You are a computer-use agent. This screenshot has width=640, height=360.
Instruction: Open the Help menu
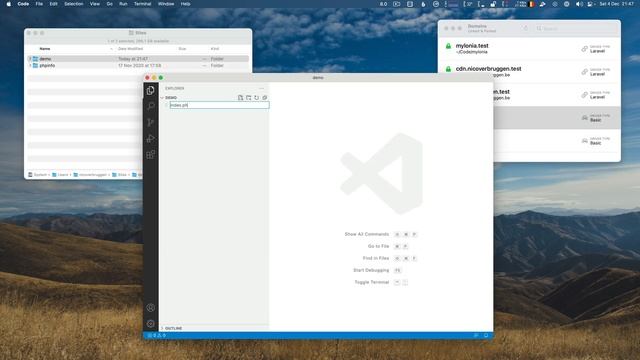tap(185, 4)
